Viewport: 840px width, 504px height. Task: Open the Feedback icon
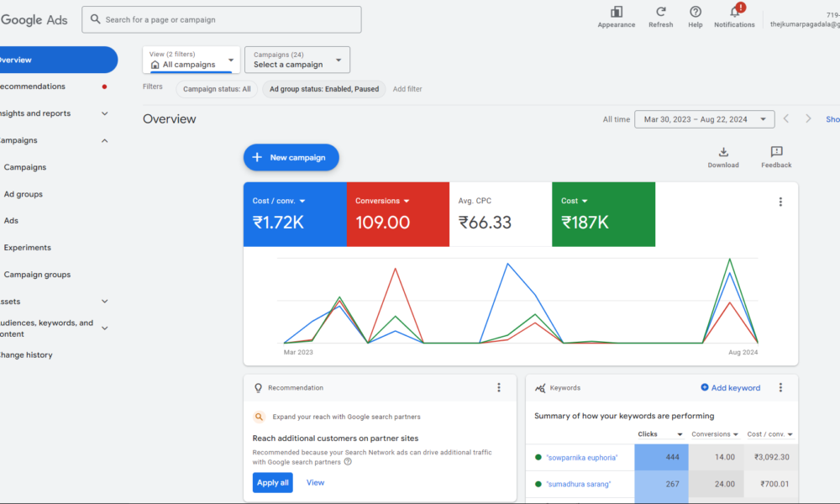pyautogui.click(x=776, y=152)
